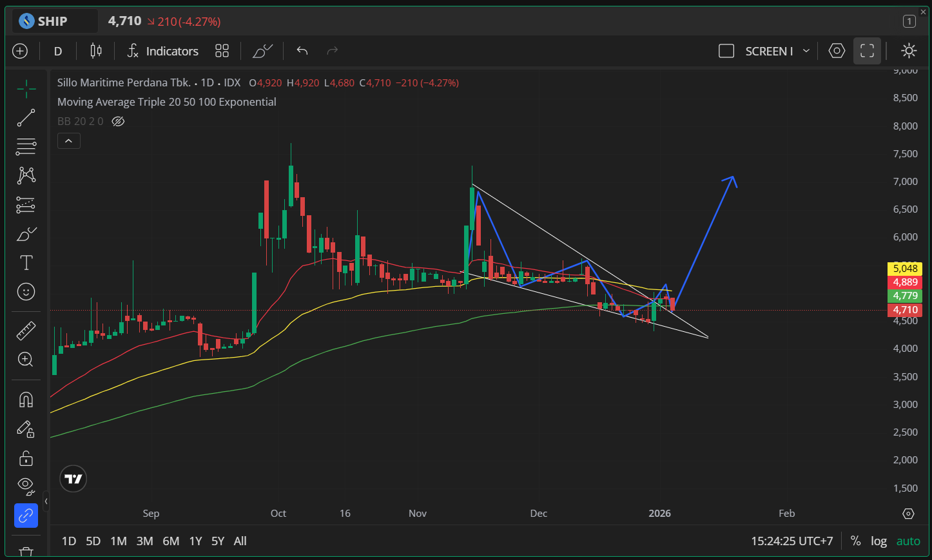Image resolution: width=932 pixels, height=560 pixels.
Task: Open the D timeframe interval selector
Action: tap(58, 51)
